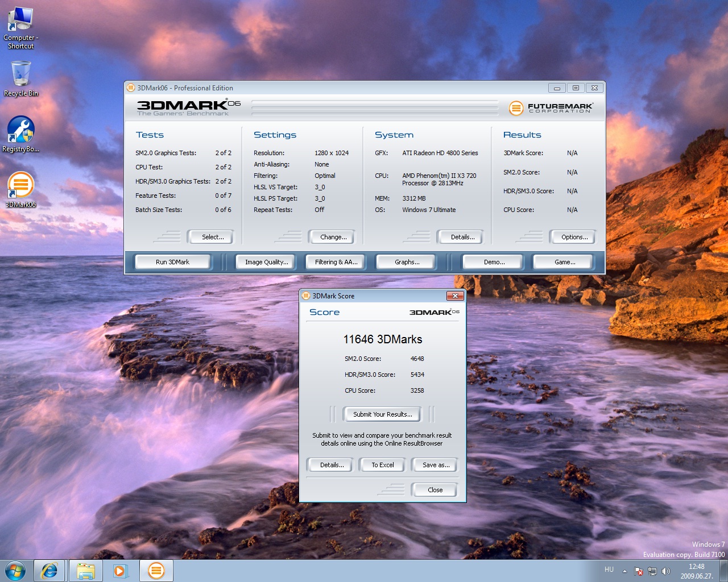Click HDR/SM3.0 Score value 5434
Image resolution: width=728 pixels, height=582 pixels.
[417, 375]
